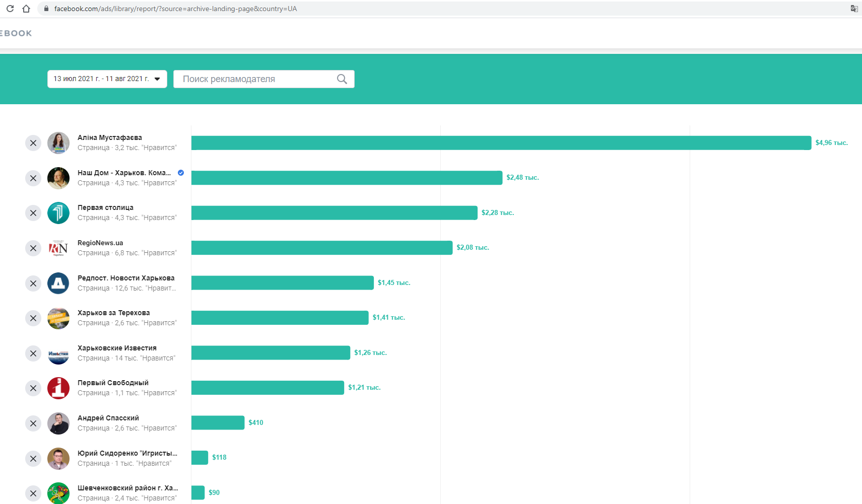Click the browser home icon
This screenshot has height=504, width=862.
point(26,9)
